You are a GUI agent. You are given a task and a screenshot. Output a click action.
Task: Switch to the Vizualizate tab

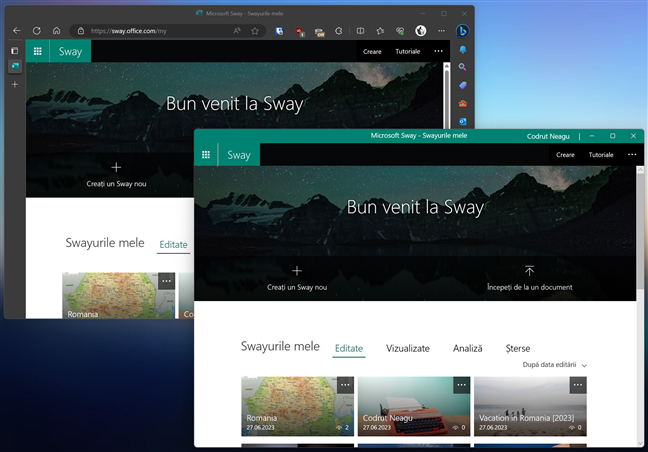(x=408, y=348)
